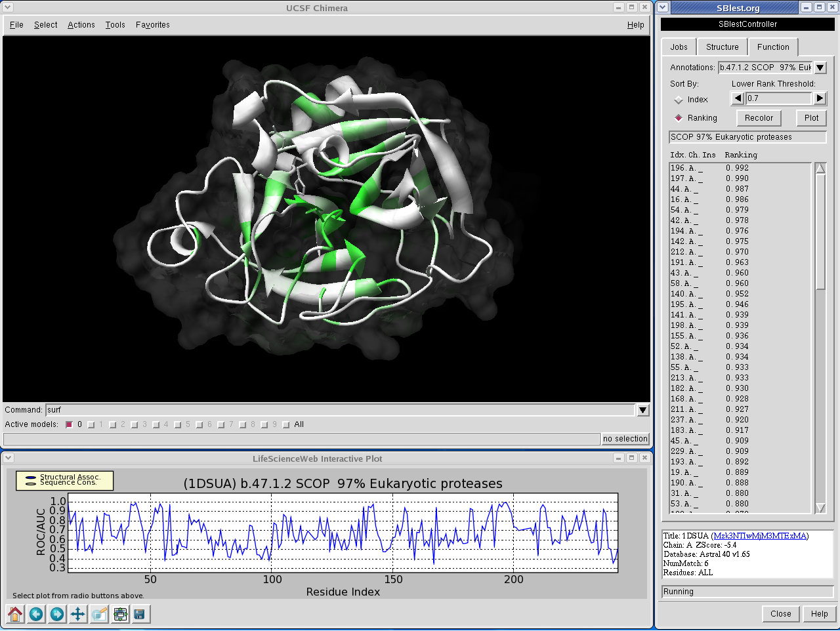Open the Tools menu

click(115, 25)
